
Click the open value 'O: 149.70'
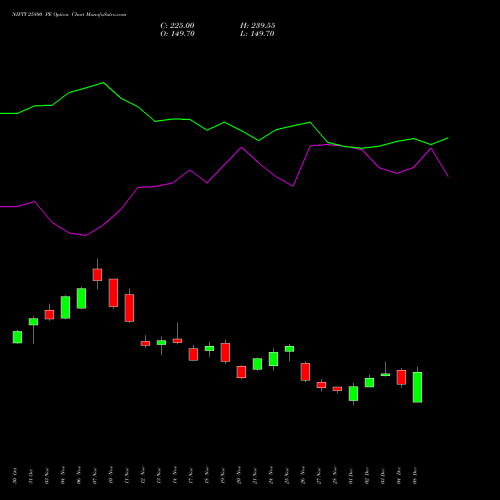tap(177, 34)
